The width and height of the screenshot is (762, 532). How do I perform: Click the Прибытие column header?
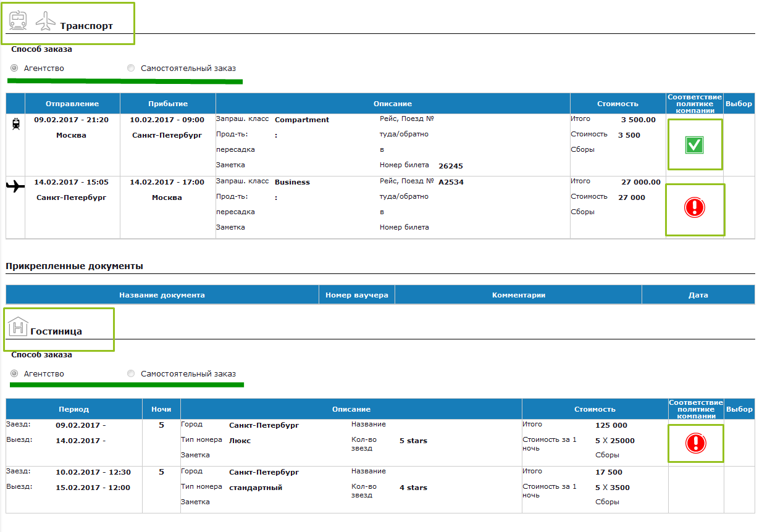167,104
